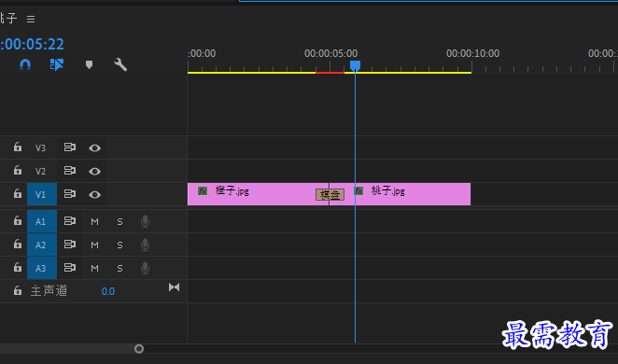Toggle lock on track A1
The width and height of the screenshot is (618, 364).
pos(18,221)
